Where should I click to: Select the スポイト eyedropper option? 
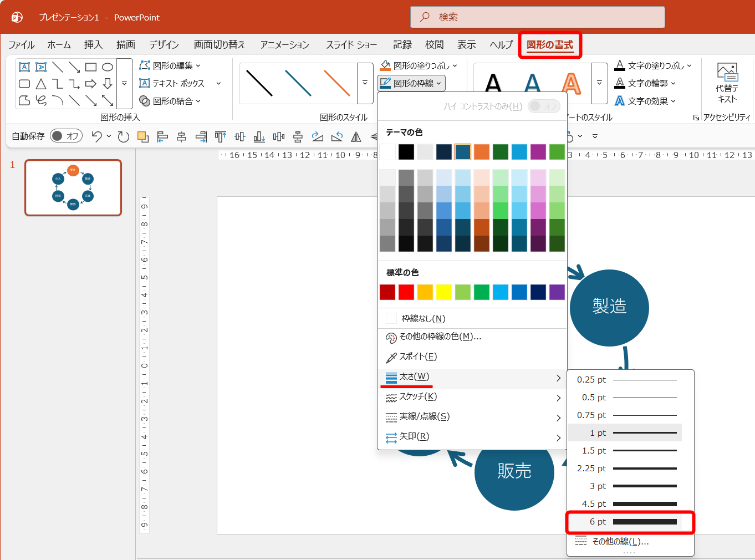coord(472,357)
